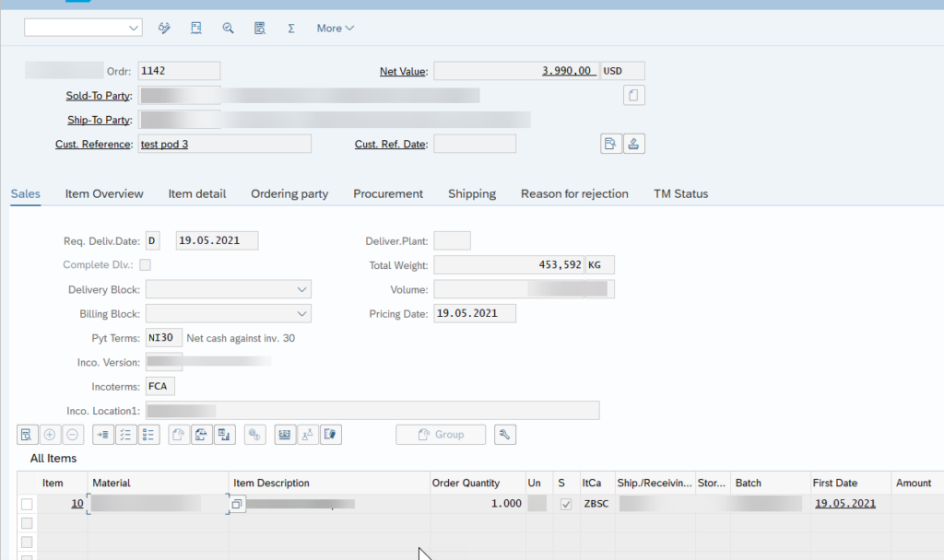
Task: Click the Cust. Reference field with test pod 3
Action: click(224, 144)
